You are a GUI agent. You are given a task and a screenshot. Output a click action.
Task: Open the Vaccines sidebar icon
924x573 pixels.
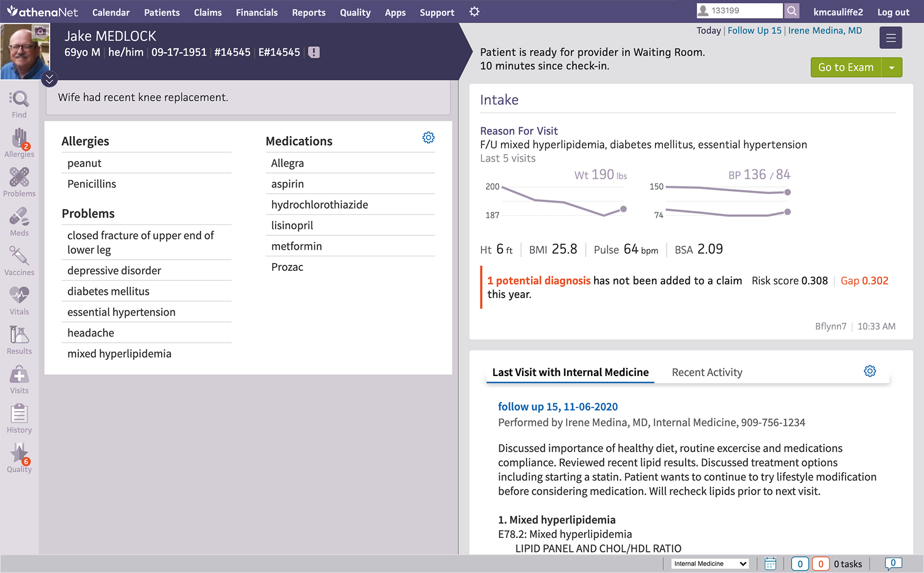tap(19, 261)
